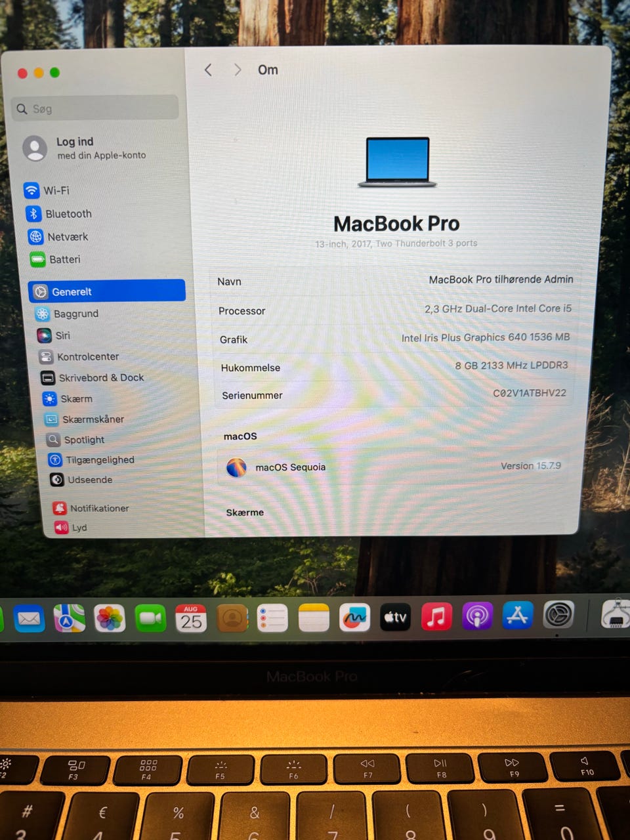Click the Skærme section heading
Screen dimensions: 630x840
pos(245,513)
